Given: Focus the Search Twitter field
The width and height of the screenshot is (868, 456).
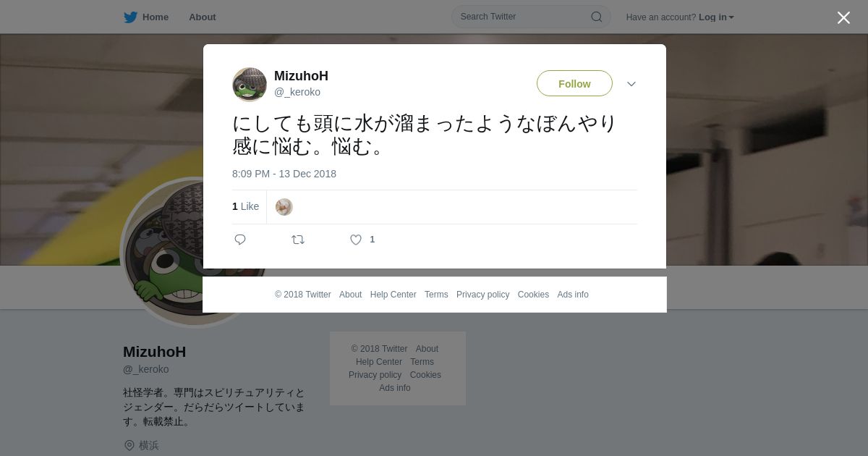Looking at the screenshot, I should (x=531, y=17).
